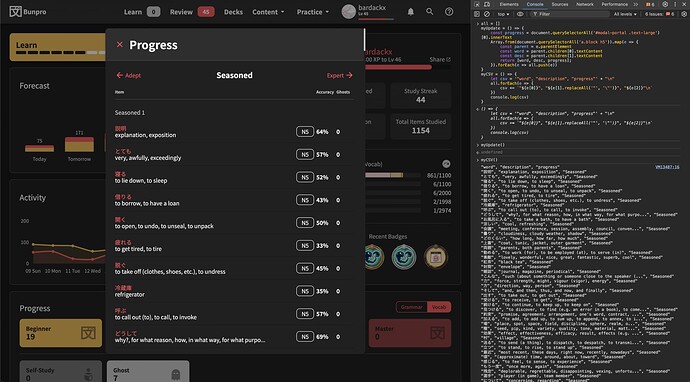The height and width of the screenshot is (382, 690).
Task: Switch to the Sources tab
Action: coord(560,4)
